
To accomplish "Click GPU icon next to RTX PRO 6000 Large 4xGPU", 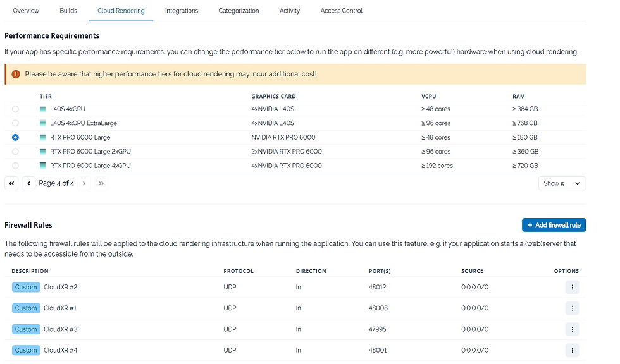I will [x=42, y=166].
